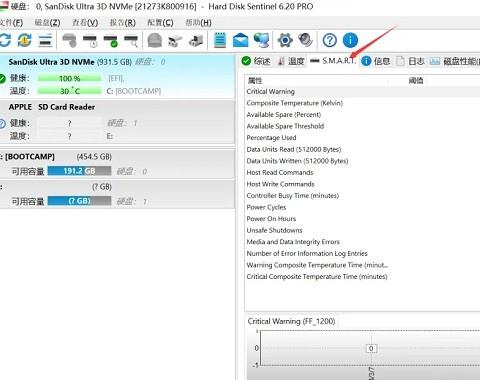Select Media and Data Integrity Errors row
The image size is (480, 380).
coord(362,242)
